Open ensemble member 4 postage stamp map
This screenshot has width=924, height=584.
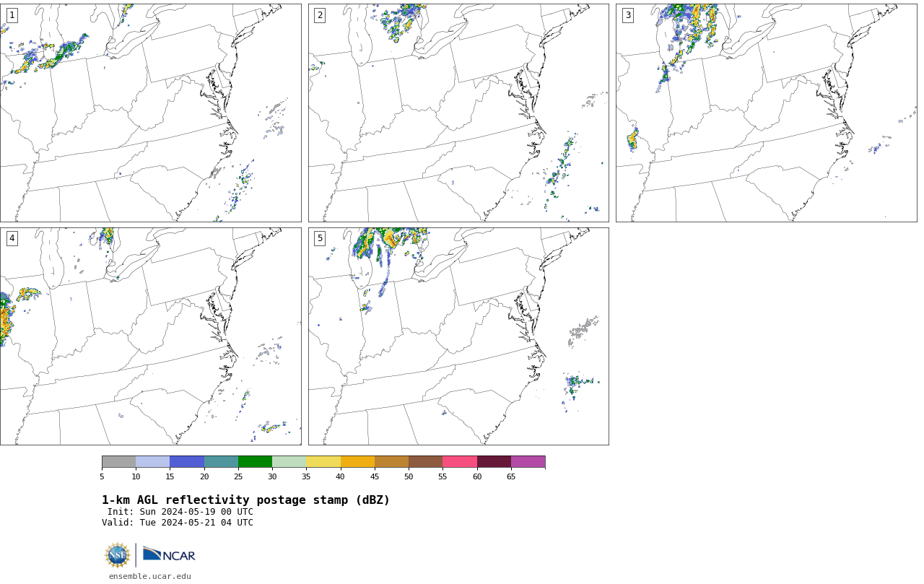click(150, 336)
